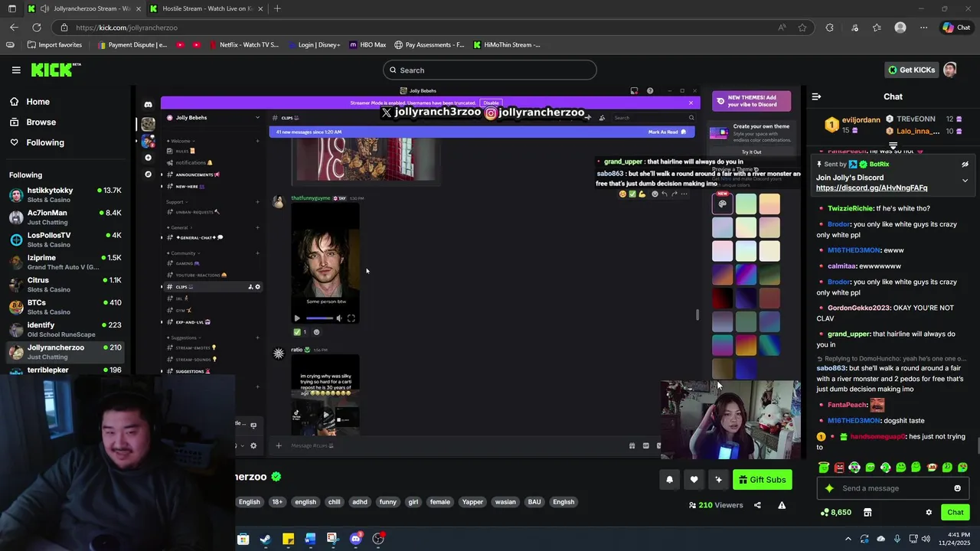
Task: Open hstikkytokky channel
Action: [x=65, y=195]
